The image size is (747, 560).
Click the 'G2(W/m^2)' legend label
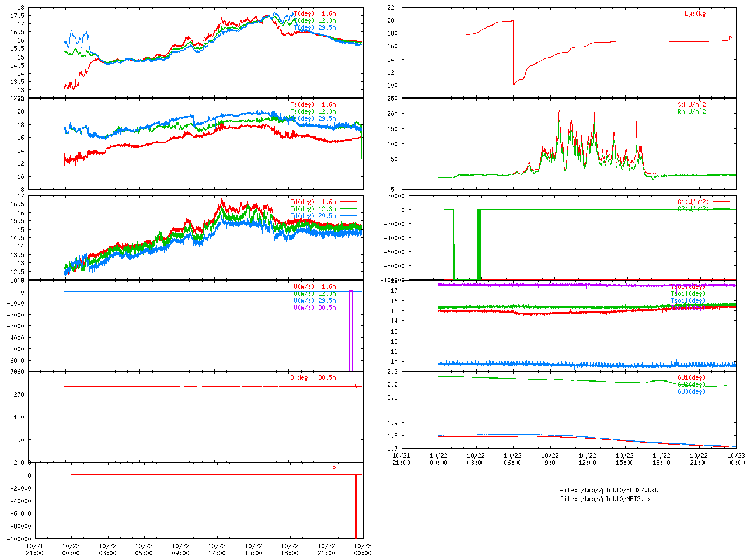pyautogui.click(x=693, y=209)
